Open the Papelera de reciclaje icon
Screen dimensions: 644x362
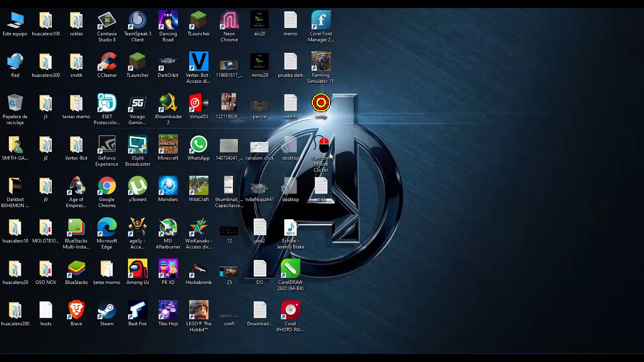point(15,110)
